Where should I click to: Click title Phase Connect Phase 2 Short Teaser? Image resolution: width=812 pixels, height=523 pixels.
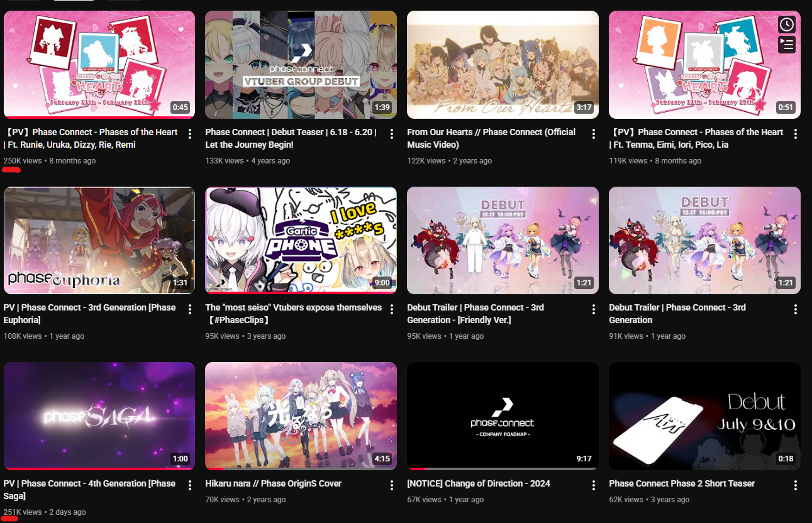click(x=682, y=483)
